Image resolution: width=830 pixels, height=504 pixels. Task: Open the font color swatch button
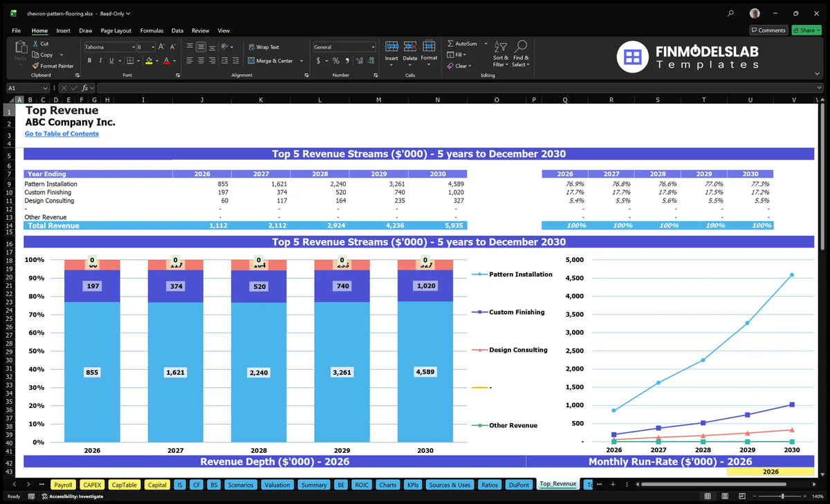tap(165, 61)
